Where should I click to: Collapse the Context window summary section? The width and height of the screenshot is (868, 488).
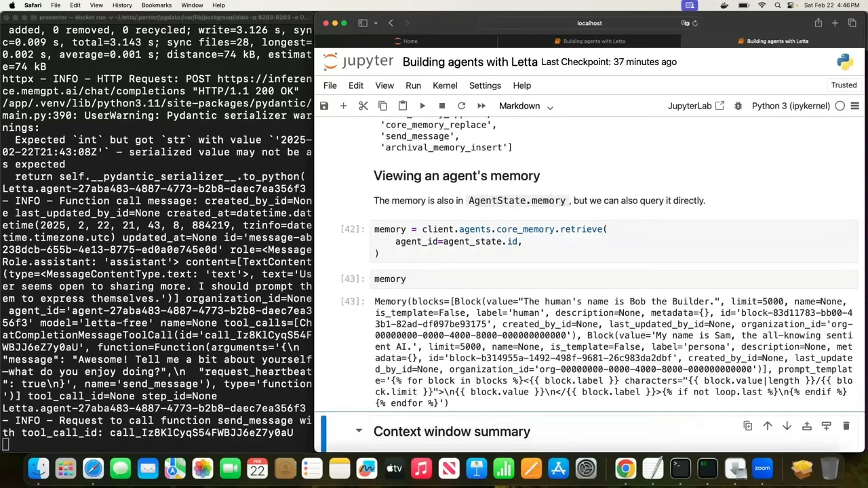tap(359, 431)
